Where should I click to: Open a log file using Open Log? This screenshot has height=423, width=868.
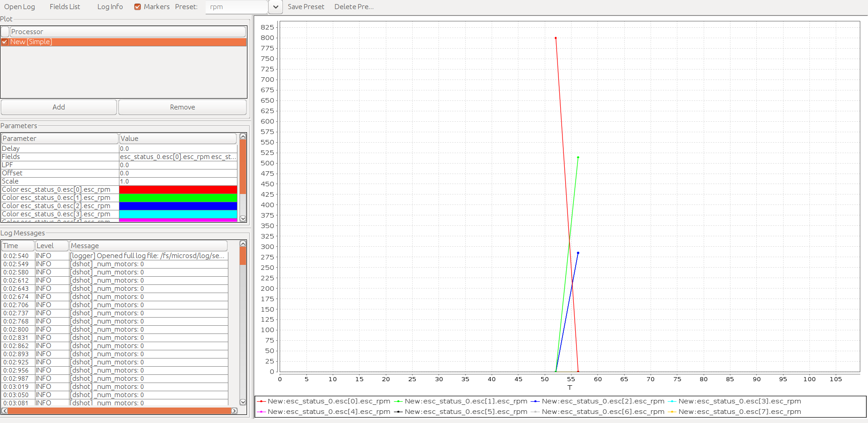20,6
